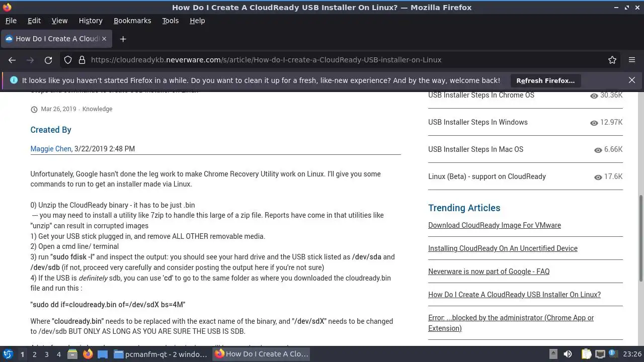Open a new tab with the plus button
This screenshot has width=644, height=362.
(x=123, y=39)
